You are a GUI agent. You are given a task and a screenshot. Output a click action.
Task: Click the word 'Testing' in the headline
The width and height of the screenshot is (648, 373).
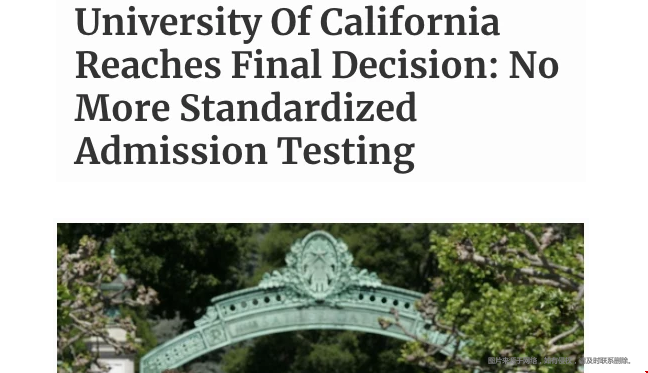(x=346, y=153)
